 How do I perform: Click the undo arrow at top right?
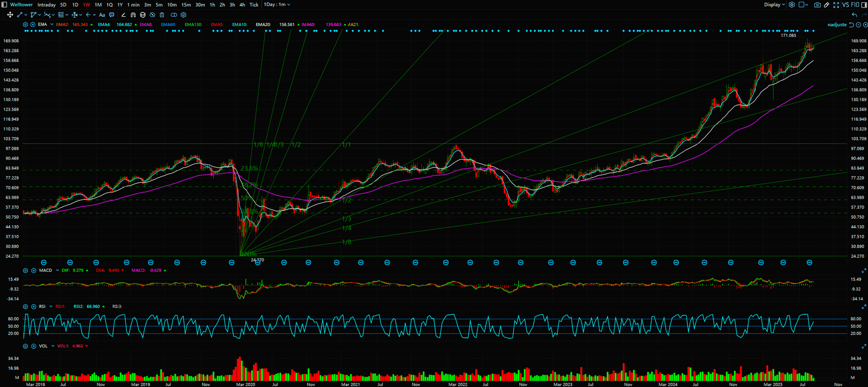click(x=854, y=15)
